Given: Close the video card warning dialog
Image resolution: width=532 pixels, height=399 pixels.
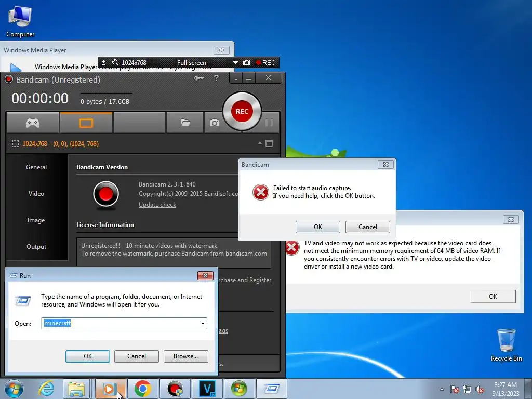Looking at the screenshot, I should tap(511, 220).
